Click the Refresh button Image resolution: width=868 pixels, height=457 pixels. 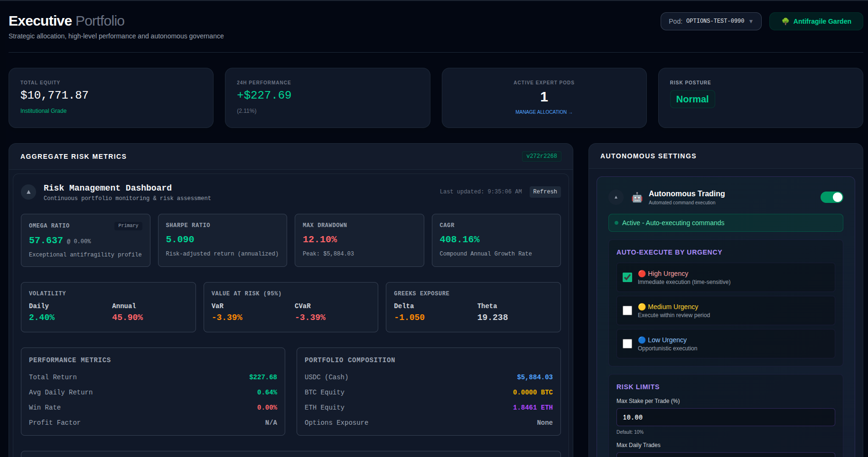pyautogui.click(x=545, y=192)
